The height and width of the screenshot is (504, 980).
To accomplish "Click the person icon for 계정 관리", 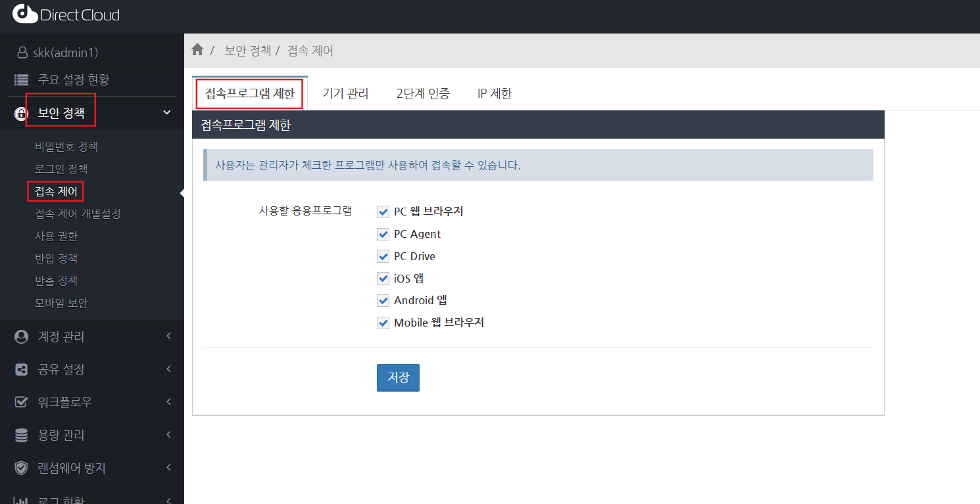I will (22, 337).
